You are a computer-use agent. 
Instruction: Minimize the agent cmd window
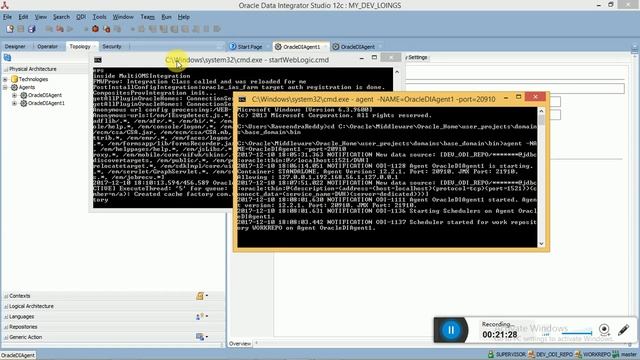tap(506, 98)
